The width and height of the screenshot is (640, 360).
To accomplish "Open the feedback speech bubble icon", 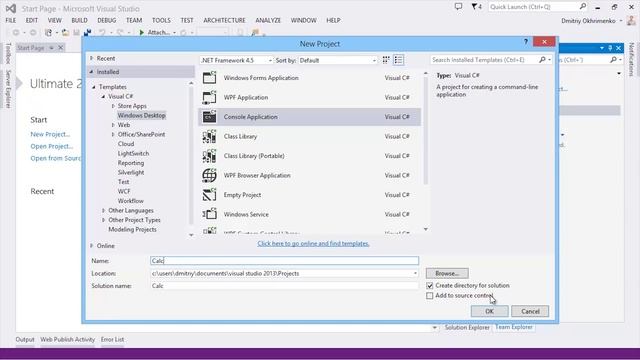I will coord(458,7).
